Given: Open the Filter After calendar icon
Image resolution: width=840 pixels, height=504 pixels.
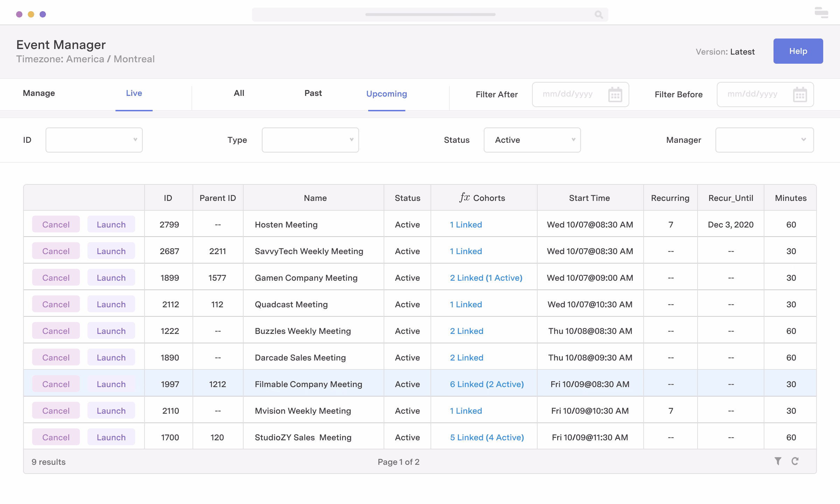Looking at the screenshot, I should (x=615, y=95).
